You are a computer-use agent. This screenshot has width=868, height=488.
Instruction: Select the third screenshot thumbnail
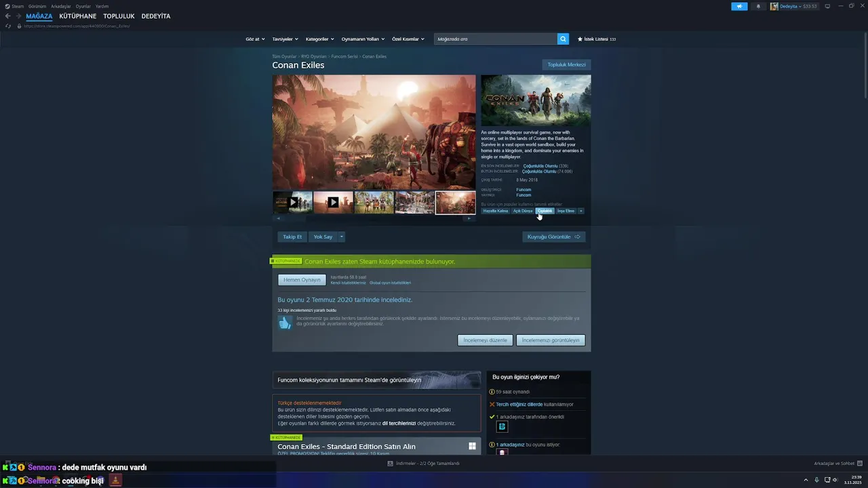pyautogui.click(x=374, y=202)
